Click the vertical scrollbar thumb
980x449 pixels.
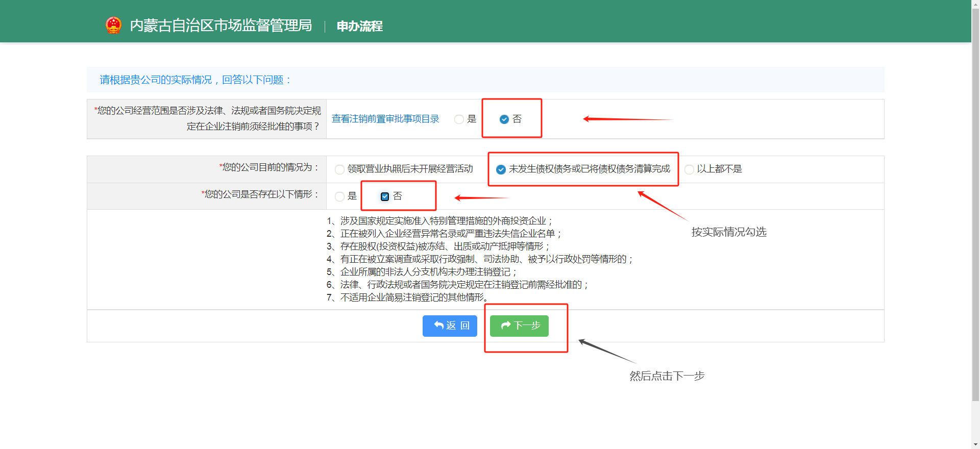point(975,204)
